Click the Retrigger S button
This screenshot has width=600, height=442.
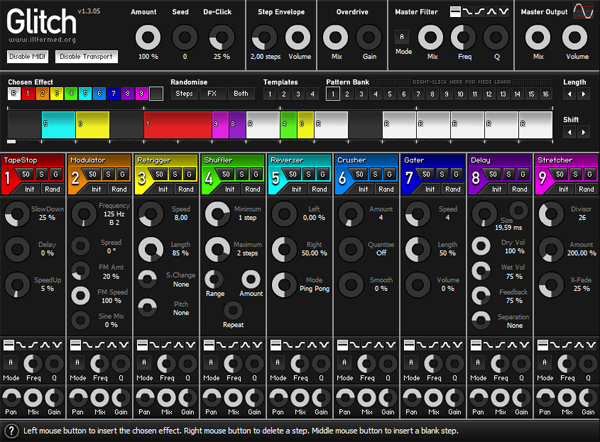tap(175, 175)
